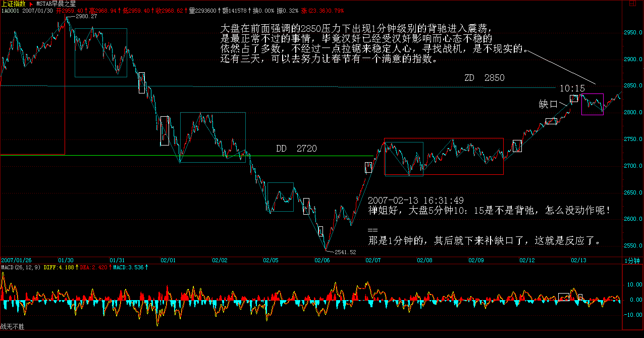The width and height of the screenshot is (644, 338).
Task: Click the 上证指数 index title
Action: (x=14, y=4)
